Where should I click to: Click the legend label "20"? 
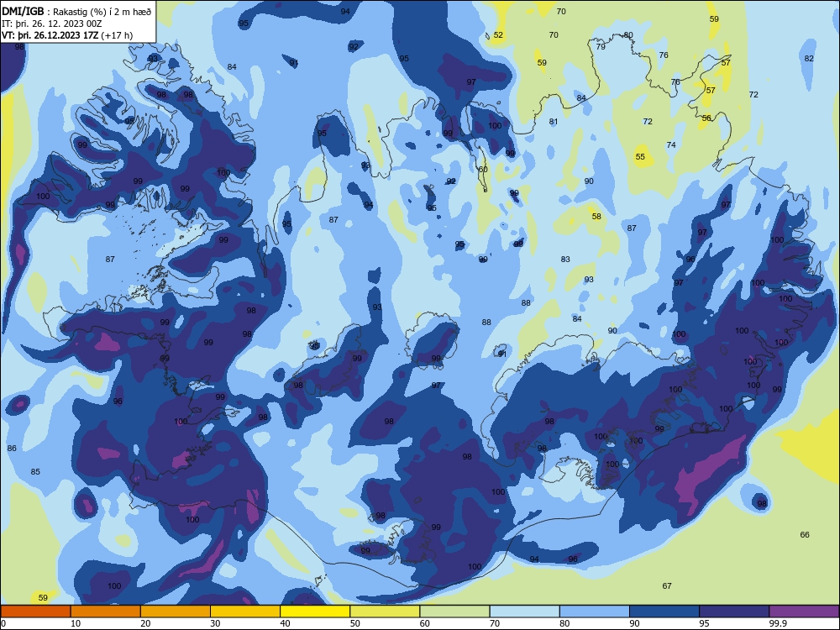[x=145, y=623]
